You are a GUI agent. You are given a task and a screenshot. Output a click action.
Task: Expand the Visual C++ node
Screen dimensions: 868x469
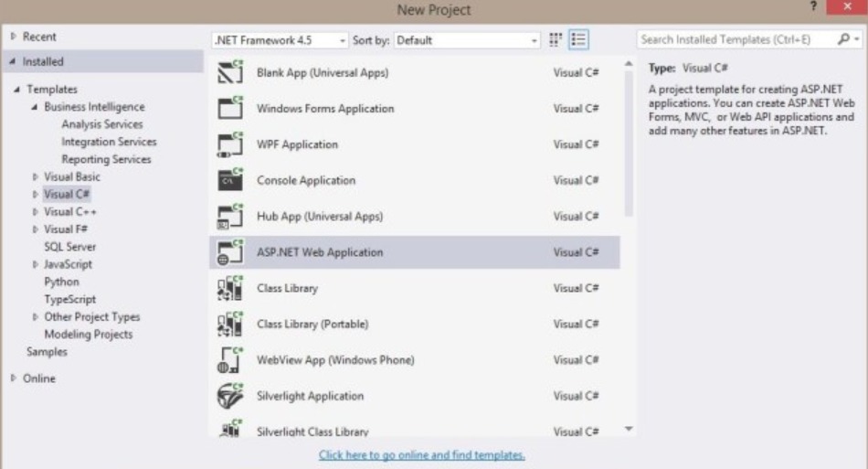click(35, 212)
